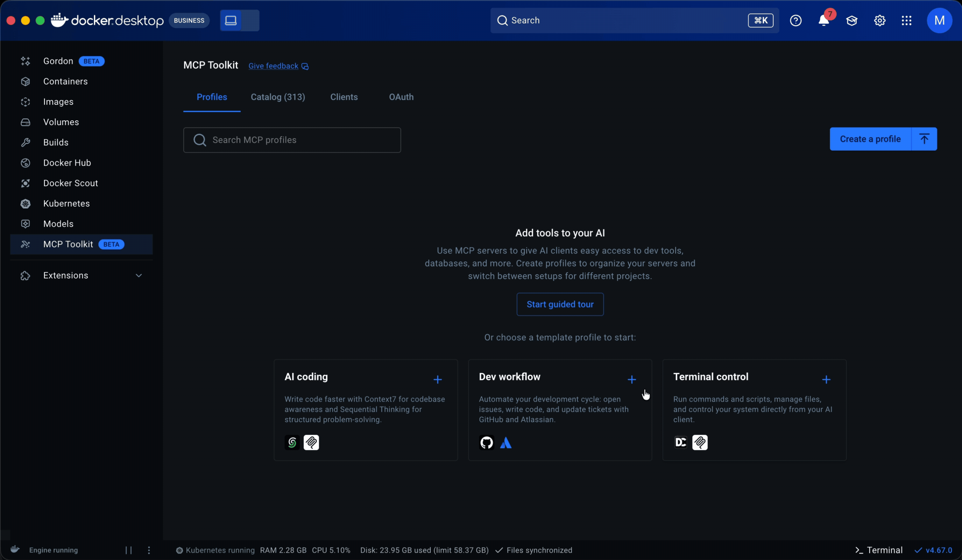This screenshot has height=560, width=962.
Task: Click the Search MCP profiles field
Action: click(x=292, y=140)
